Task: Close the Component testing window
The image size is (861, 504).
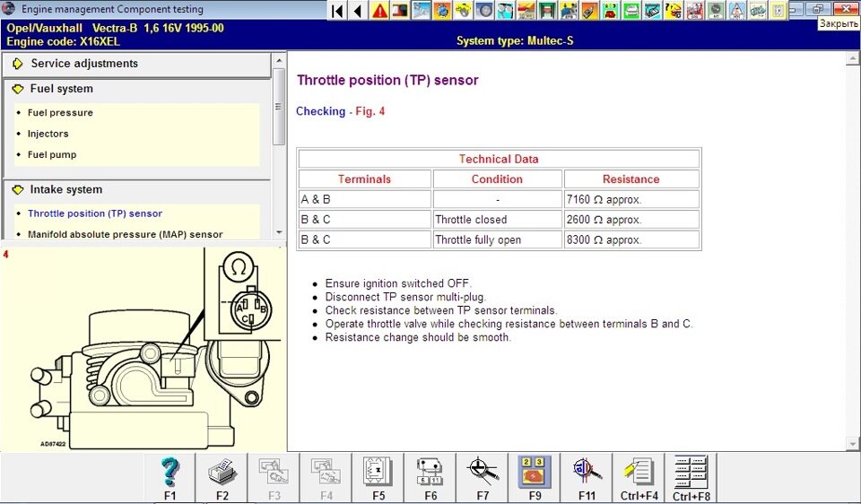Action: (x=846, y=9)
